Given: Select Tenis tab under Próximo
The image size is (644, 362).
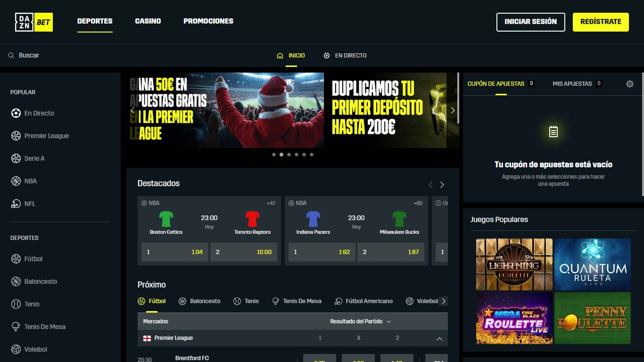Looking at the screenshot, I should click(246, 301).
